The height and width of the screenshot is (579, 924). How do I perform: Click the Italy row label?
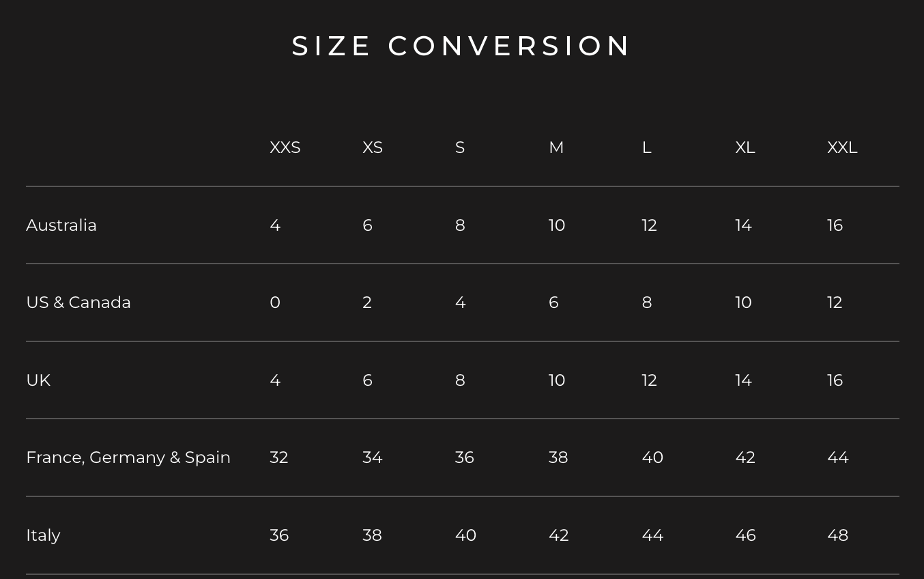point(43,535)
